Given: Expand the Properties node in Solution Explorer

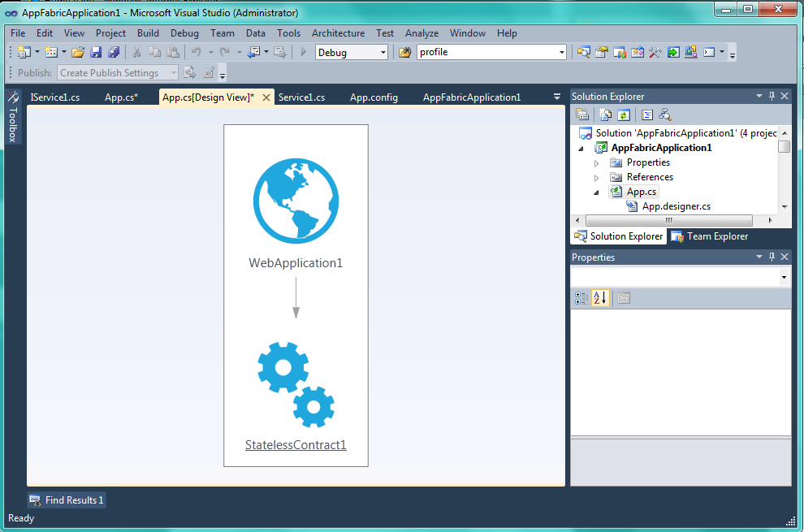Looking at the screenshot, I should pos(596,163).
